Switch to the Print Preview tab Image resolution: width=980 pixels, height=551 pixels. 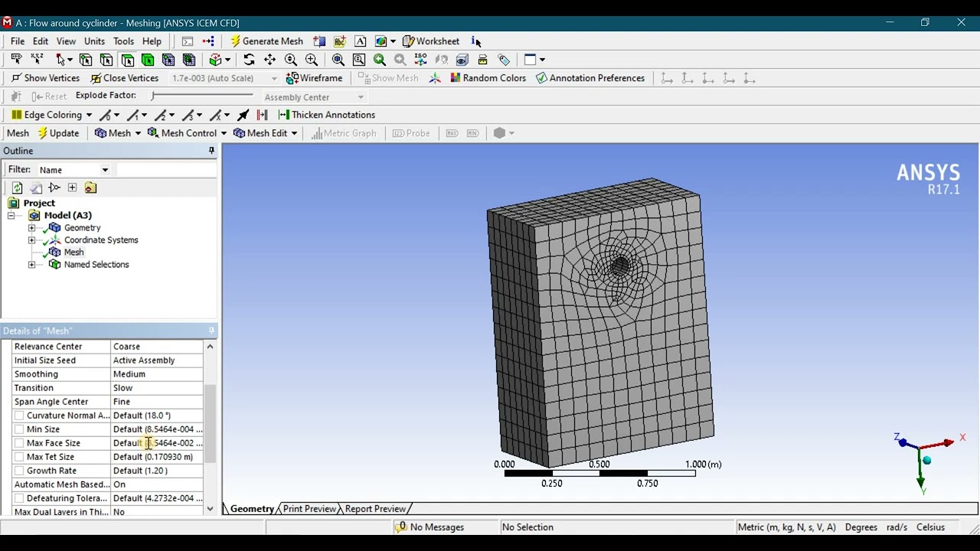coord(309,509)
